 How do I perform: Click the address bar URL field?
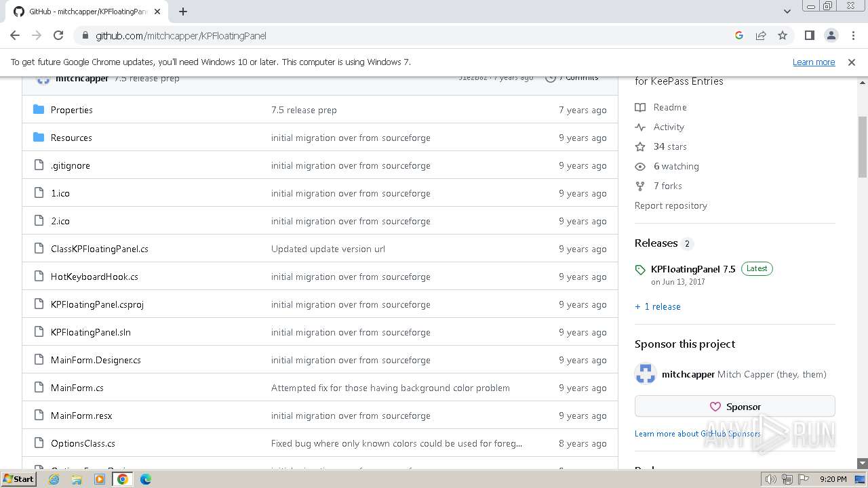point(407,35)
